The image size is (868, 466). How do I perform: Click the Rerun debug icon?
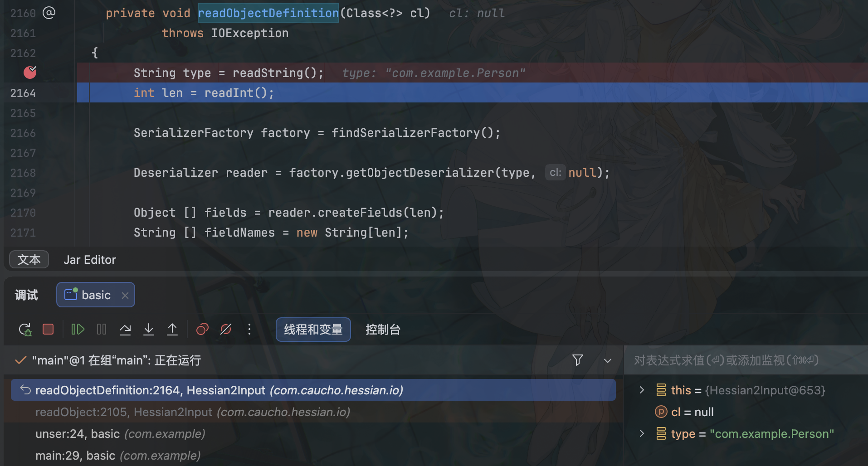pos(25,330)
